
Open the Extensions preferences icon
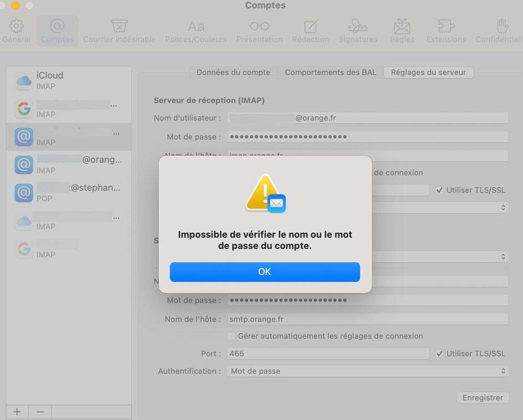[x=446, y=27]
